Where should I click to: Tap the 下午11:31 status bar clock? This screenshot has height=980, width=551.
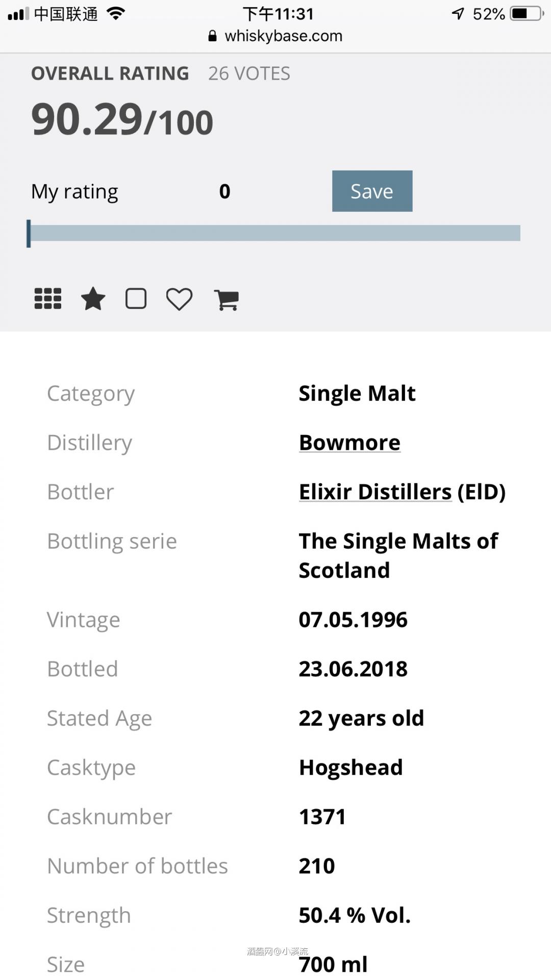(278, 14)
